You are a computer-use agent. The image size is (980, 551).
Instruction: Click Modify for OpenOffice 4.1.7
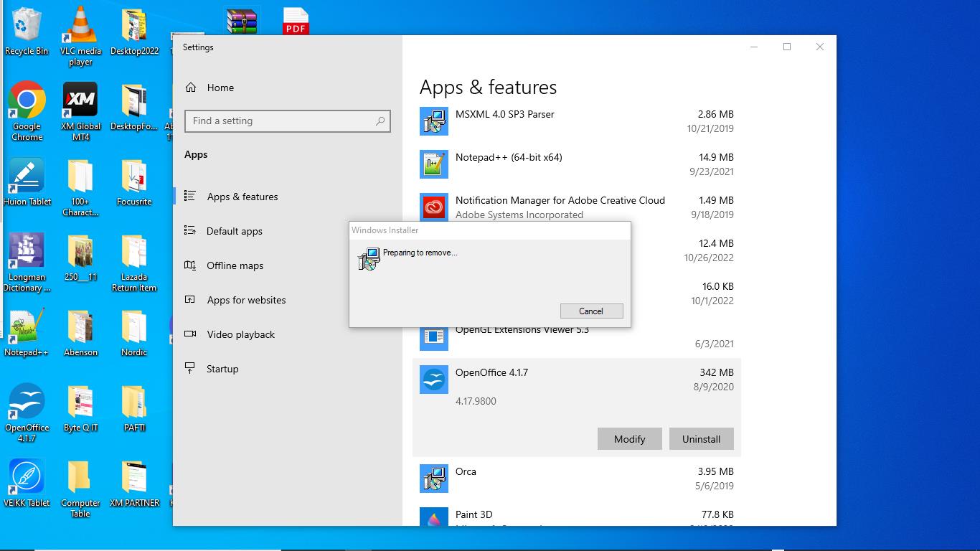tap(629, 439)
